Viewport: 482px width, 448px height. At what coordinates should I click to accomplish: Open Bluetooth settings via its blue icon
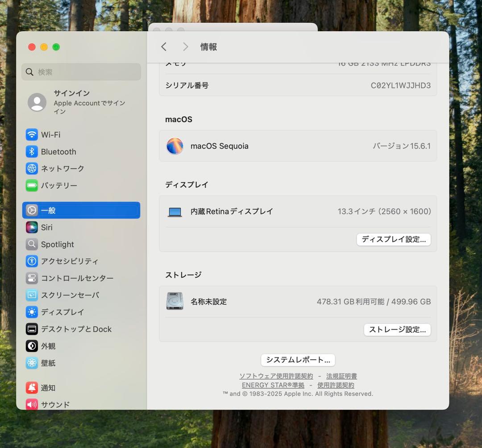click(x=32, y=151)
